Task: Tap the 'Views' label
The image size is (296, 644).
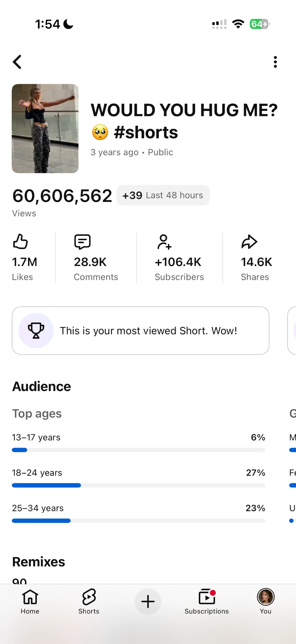Action: point(24,214)
